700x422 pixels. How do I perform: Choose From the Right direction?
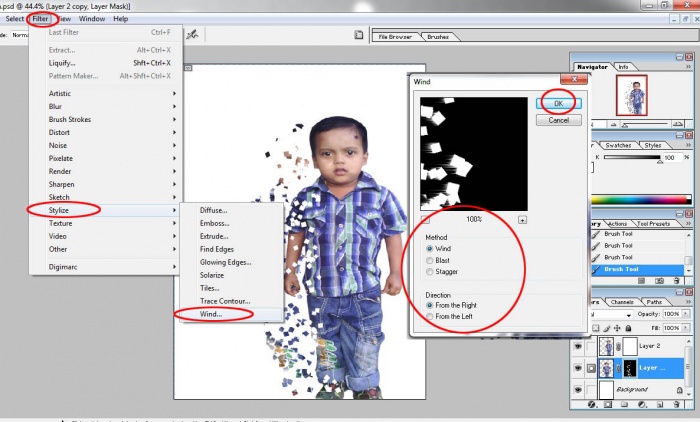(x=429, y=305)
